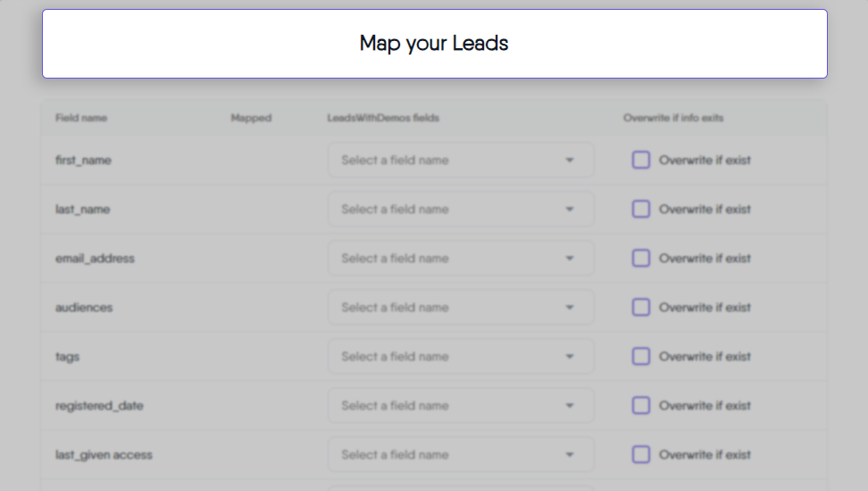Viewport: 868px width, 491px height.
Task: Click the email_address field name label
Action: 95,259
